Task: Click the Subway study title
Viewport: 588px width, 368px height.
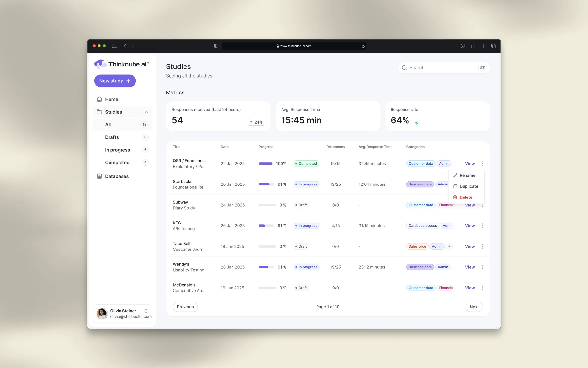Action: [180, 202]
